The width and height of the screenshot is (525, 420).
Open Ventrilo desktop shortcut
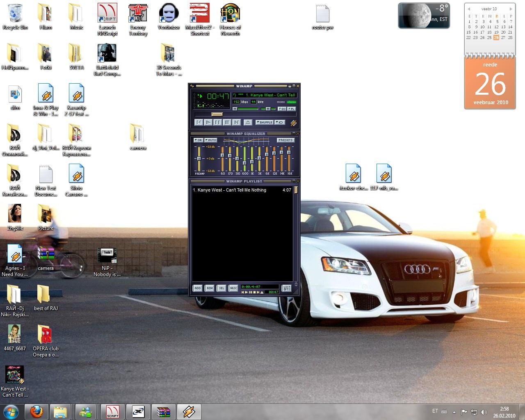coord(169,16)
